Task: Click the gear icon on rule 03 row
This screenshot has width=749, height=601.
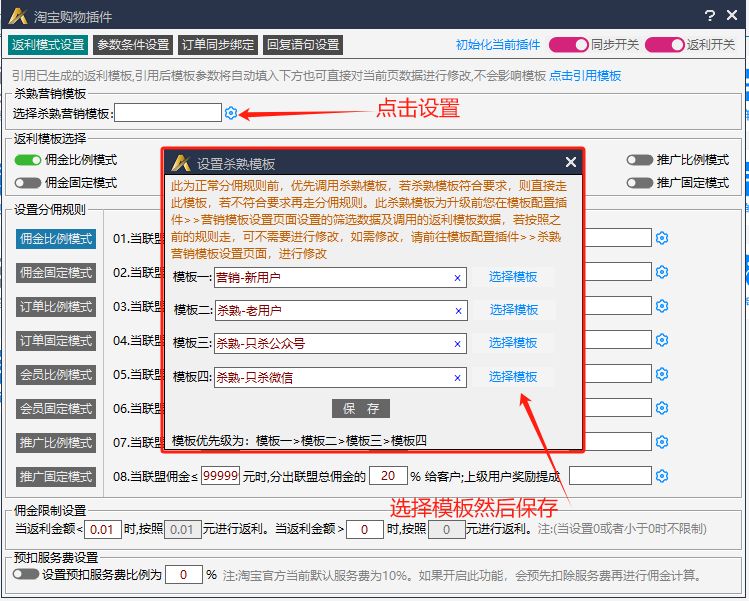Action: (x=662, y=306)
